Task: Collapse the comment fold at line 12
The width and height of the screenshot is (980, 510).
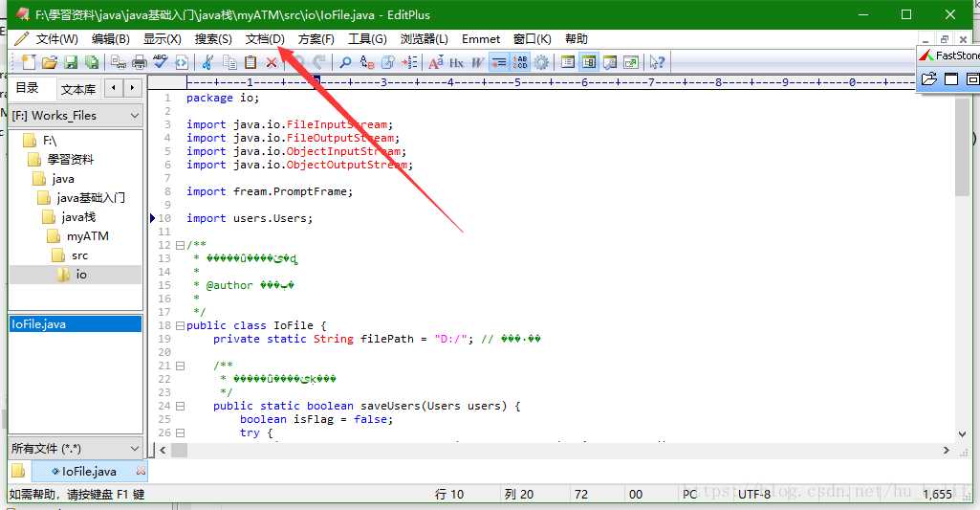Action: pyautogui.click(x=180, y=245)
